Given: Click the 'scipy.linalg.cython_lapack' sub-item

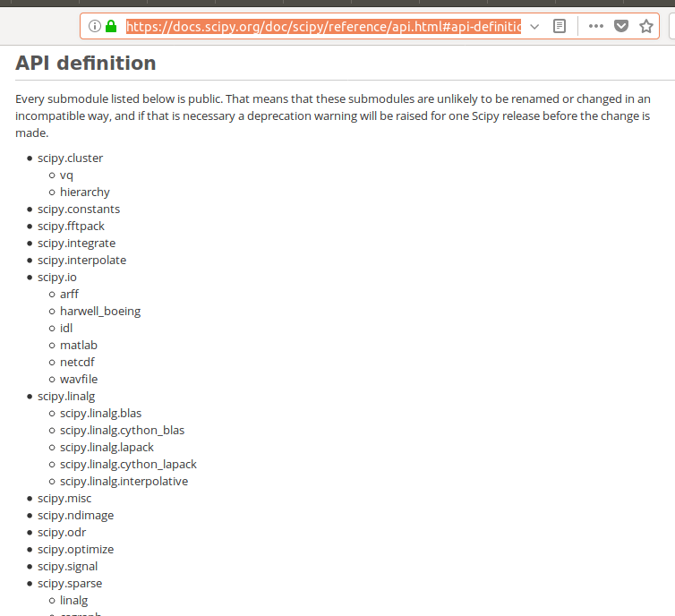Looking at the screenshot, I should (x=128, y=464).
